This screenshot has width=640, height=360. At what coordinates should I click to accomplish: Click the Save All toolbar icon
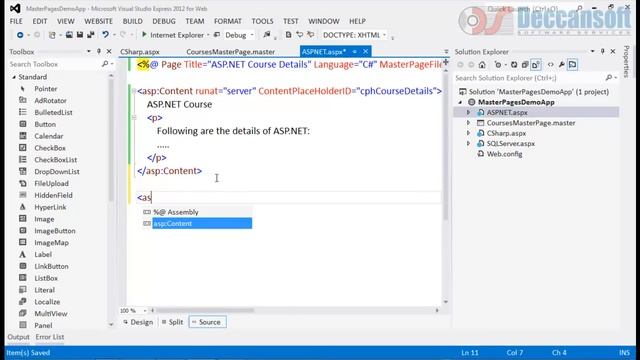90,35
